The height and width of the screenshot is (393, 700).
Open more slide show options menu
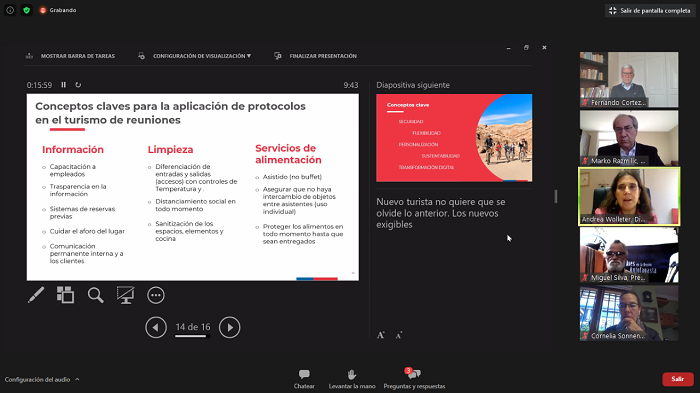point(156,295)
